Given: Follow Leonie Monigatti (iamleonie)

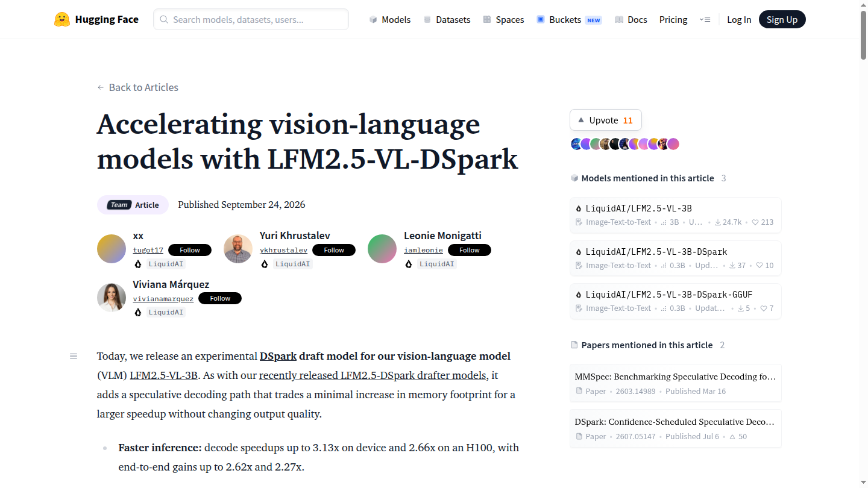Looking at the screenshot, I should (x=470, y=250).
